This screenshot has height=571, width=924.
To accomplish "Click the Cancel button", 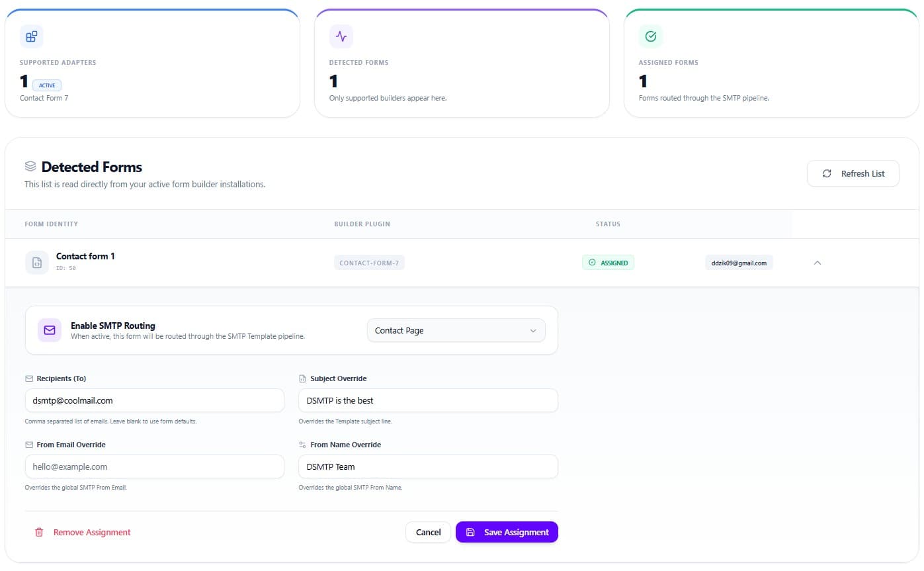I will click(x=428, y=532).
